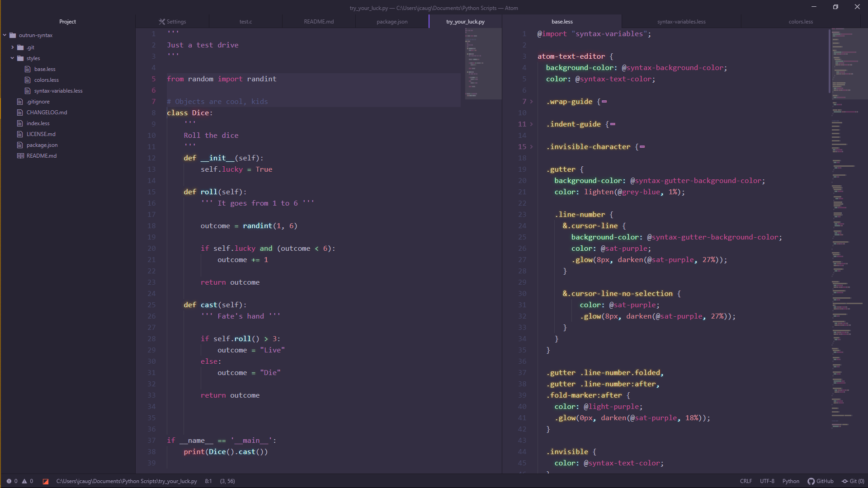
Task: Open syntax-variables.less in tree view
Action: (58, 91)
